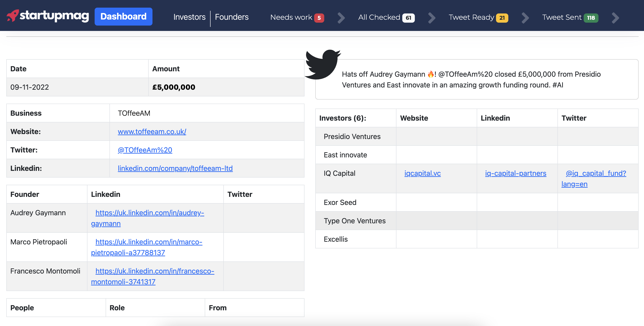644x326 pixels.
Task: Select the East innovate investor row
Action: point(477,155)
